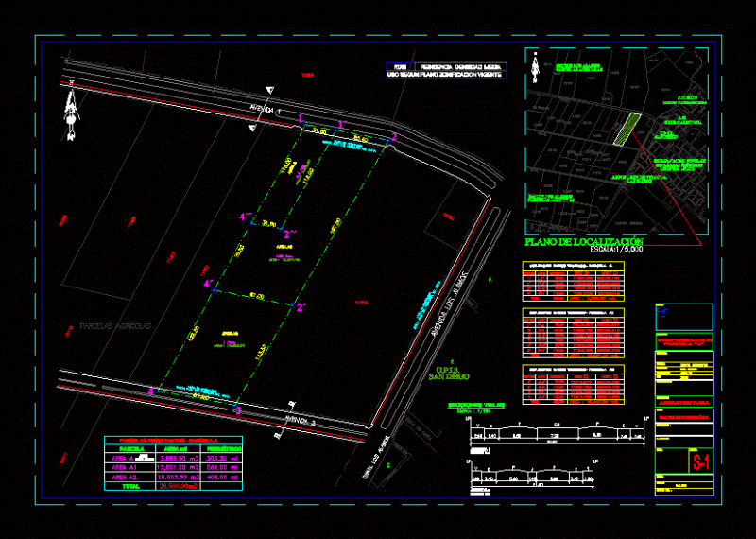The width and height of the screenshot is (756, 539).
Task: Click the 'AREA A2' row label in parcel table
Action: 123,477
